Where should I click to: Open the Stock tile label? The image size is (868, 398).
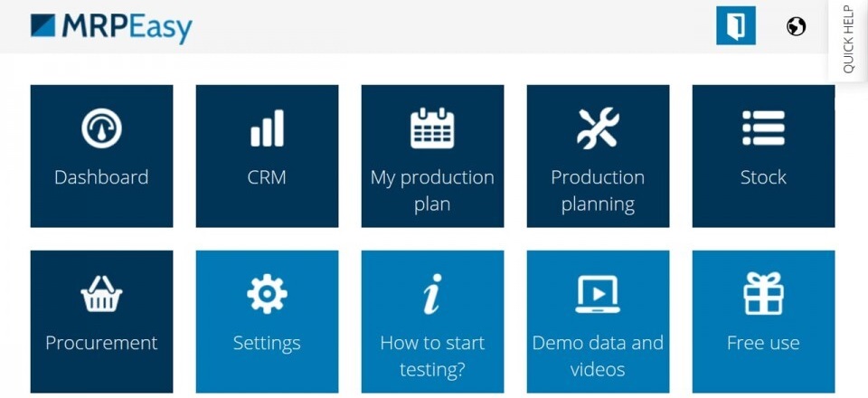click(x=763, y=177)
